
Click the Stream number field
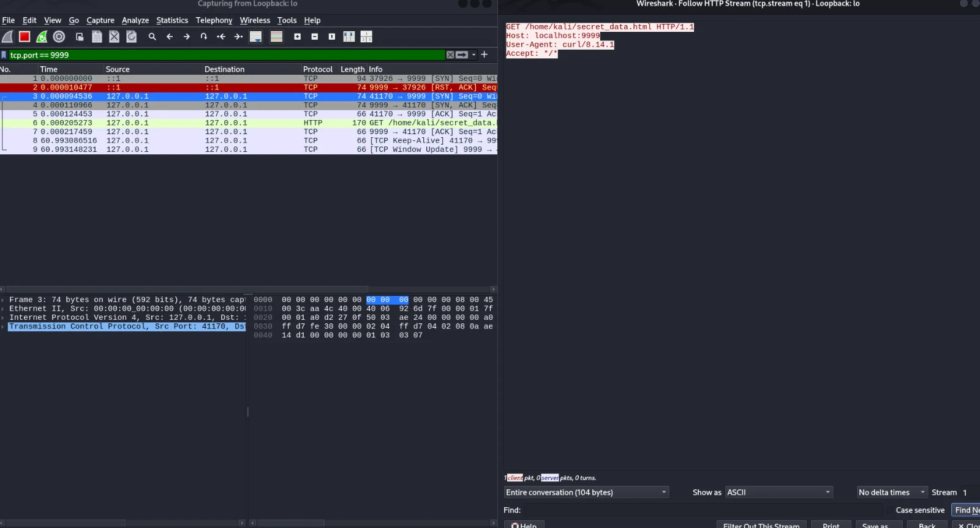tap(969, 492)
